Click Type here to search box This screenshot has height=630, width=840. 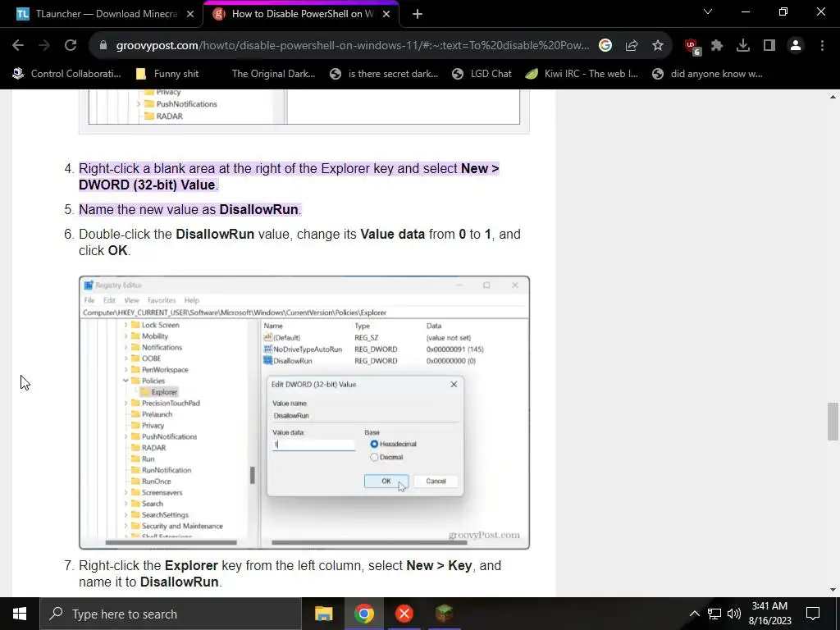(x=171, y=614)
